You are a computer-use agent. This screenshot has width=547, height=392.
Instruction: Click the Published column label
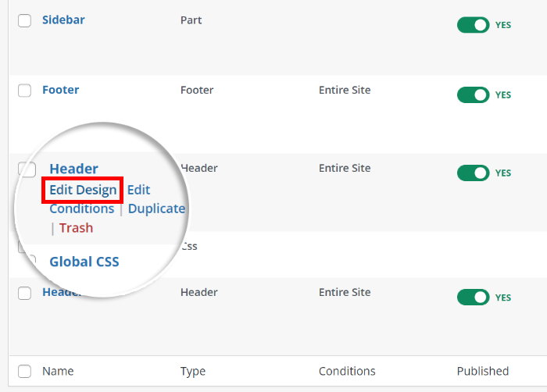tap(483, 371)
